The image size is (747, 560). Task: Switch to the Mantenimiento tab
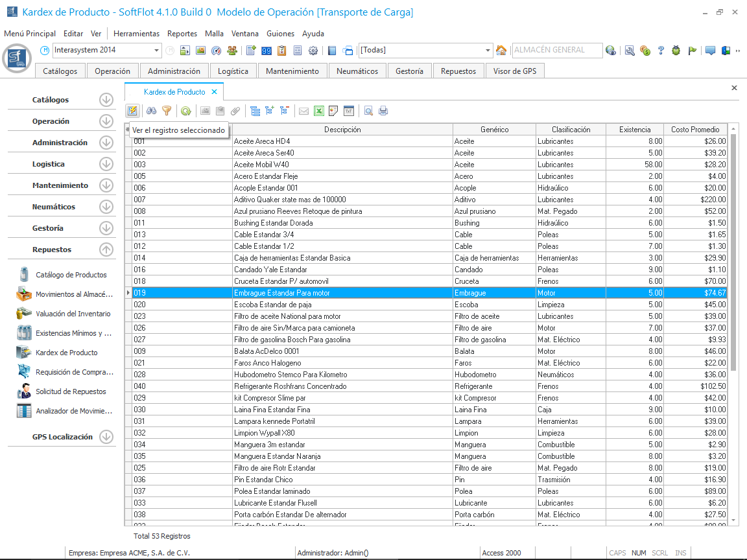pos(292,71)
